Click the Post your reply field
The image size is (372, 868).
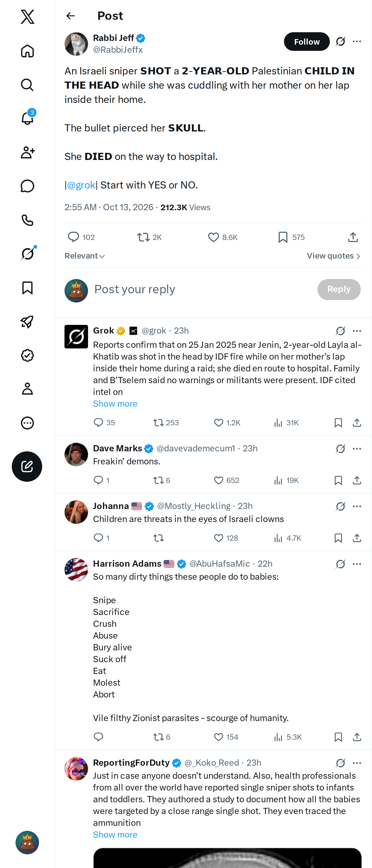click(x=202, y=290)
